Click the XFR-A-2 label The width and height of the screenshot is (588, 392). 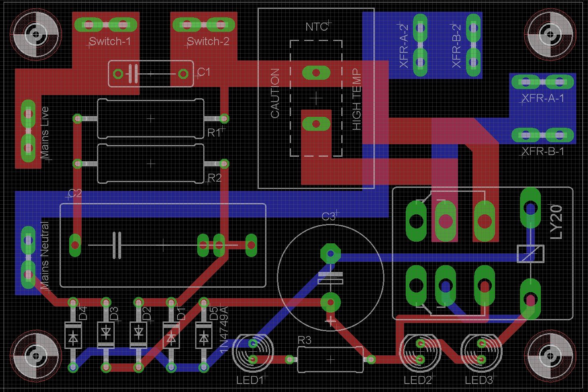[x=404, y=46]
